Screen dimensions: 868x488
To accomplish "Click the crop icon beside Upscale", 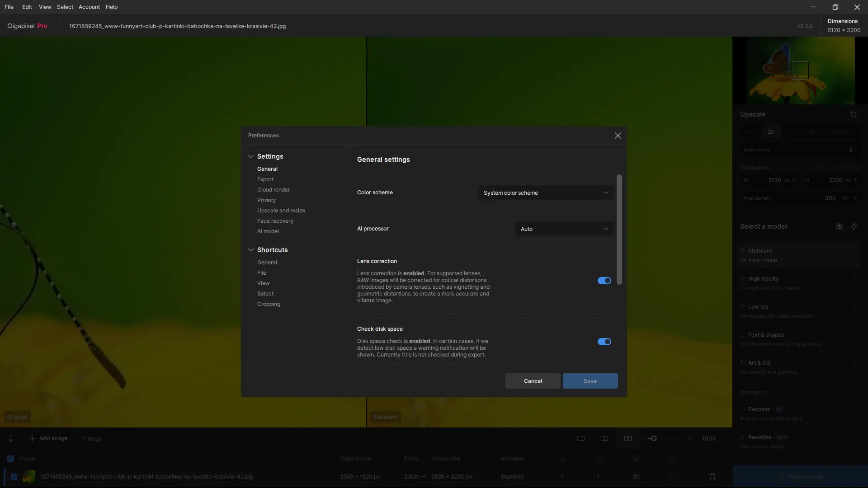I will tap(853, 114).
